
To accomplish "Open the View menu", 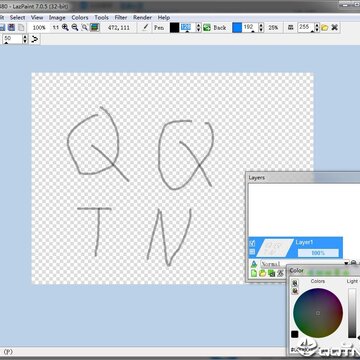I will click(37, 17).
